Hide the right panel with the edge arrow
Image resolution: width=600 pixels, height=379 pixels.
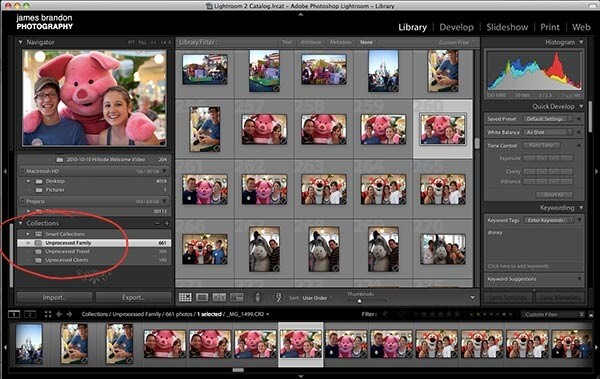596,171
